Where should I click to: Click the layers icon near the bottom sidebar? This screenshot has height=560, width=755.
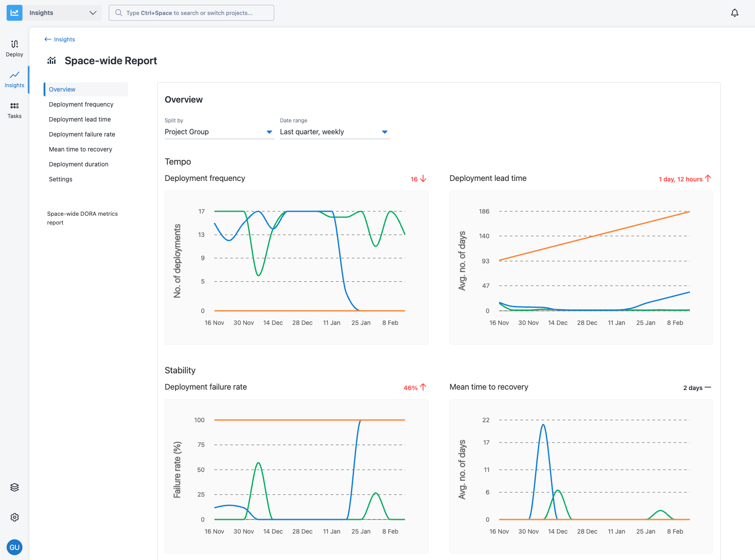coord(14,487)
